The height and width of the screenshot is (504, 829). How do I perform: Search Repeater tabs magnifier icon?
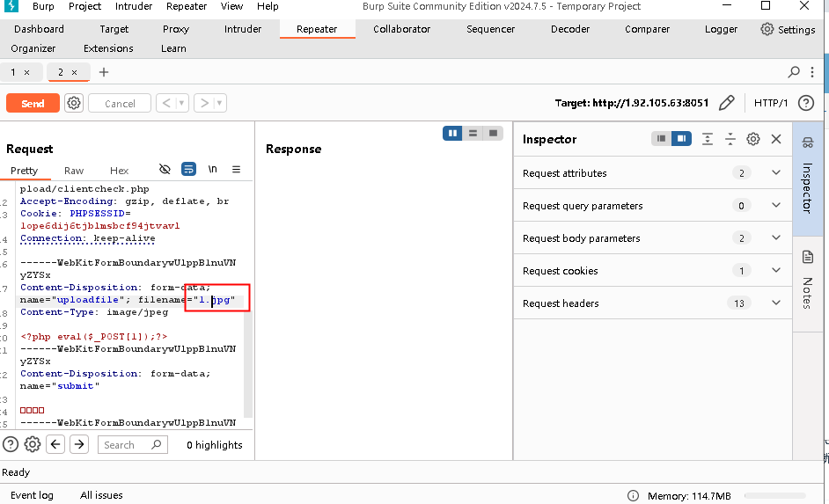(794, 72)
